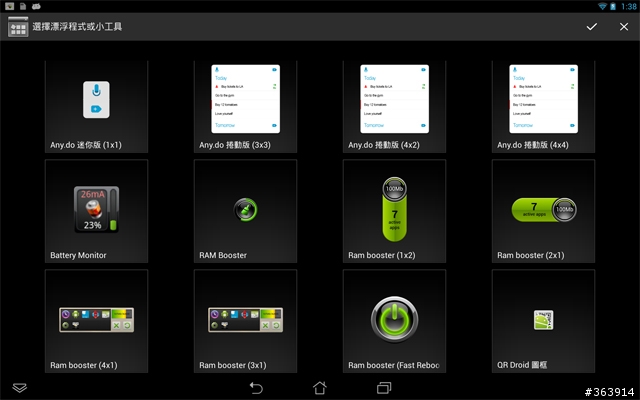Viewport: 640px width, 400px height.
Task: Open the Android face notification icon
Action: [36, 6]
